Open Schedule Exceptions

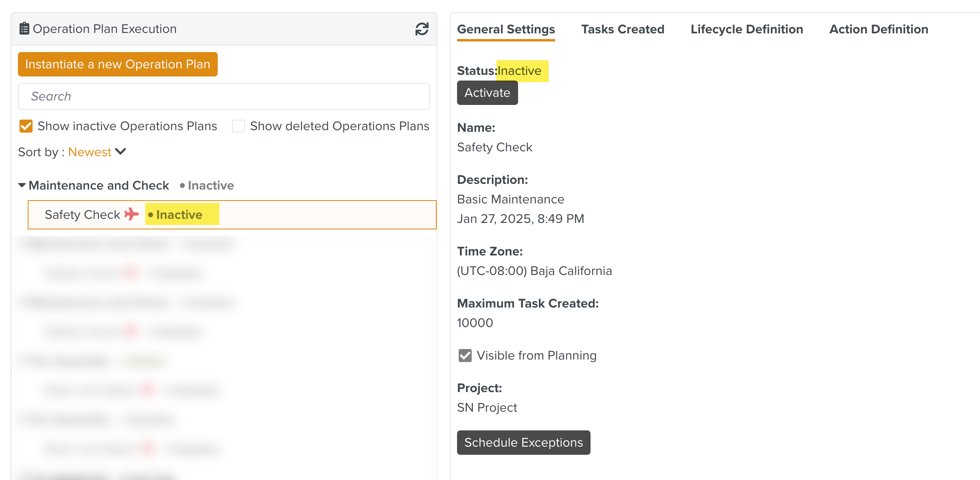[x=523, y=443]
